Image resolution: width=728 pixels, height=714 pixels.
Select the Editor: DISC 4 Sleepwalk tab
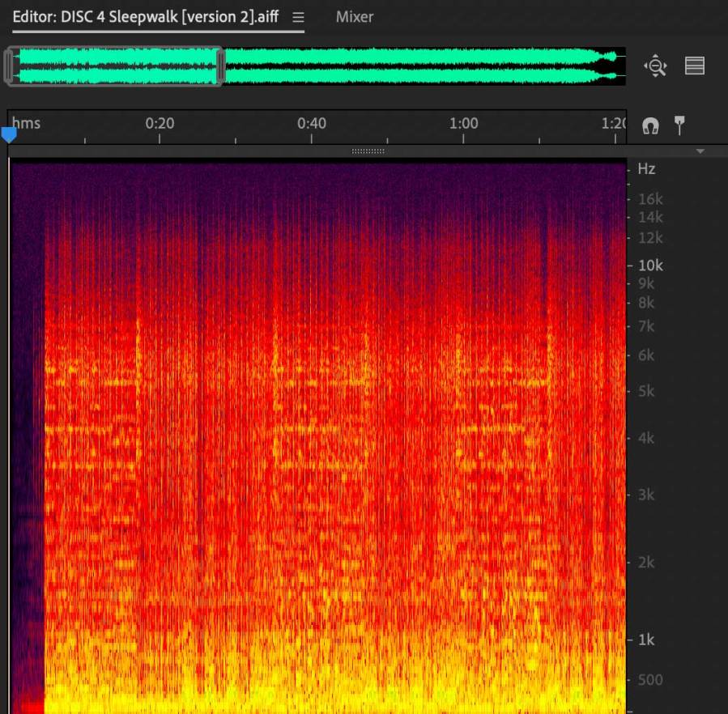pyautogui.click(x=145, y=17)
